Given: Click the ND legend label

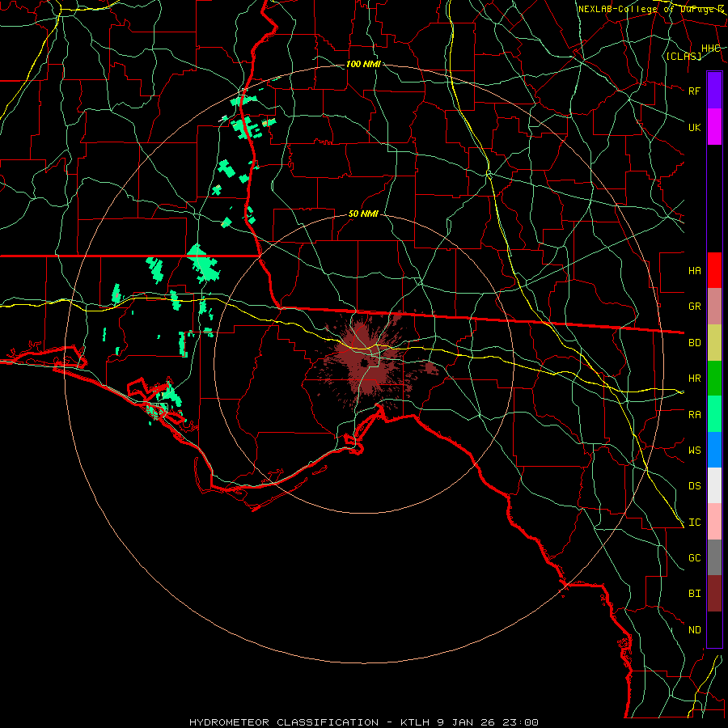Looking at the screenshot, I should [x=695, y=630].
